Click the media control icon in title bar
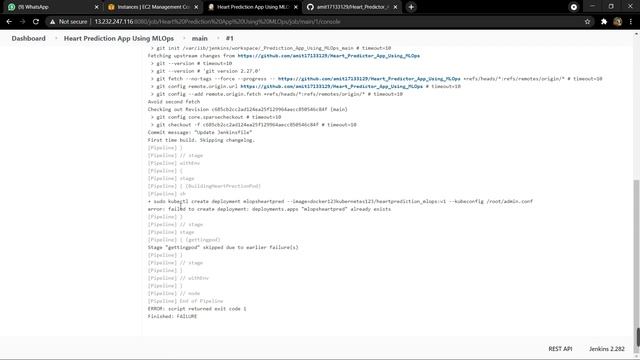 (x=573, y=7)
